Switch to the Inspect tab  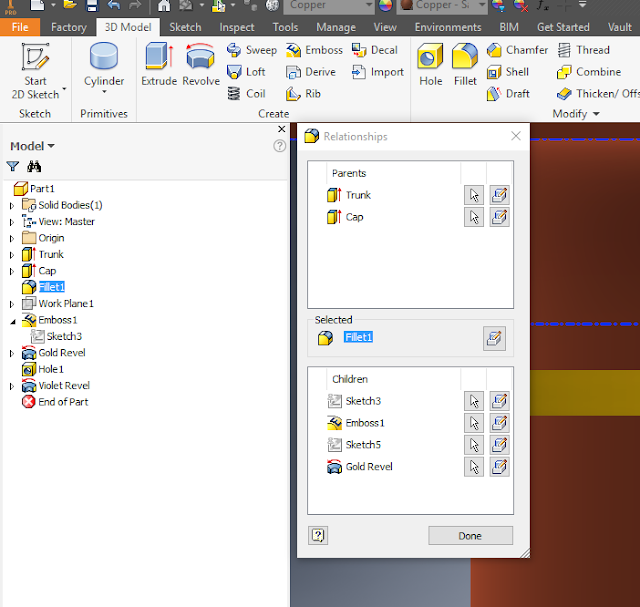click(237, 27)
